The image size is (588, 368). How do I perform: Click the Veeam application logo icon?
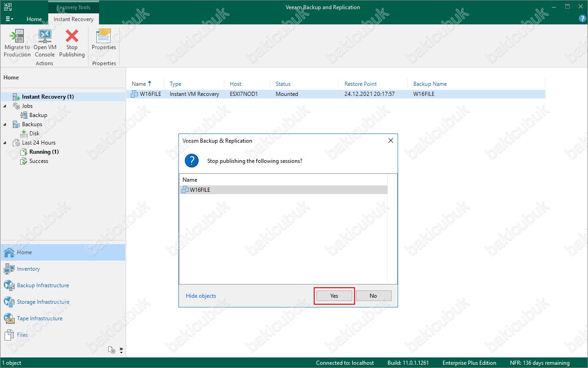click(7, 7)
